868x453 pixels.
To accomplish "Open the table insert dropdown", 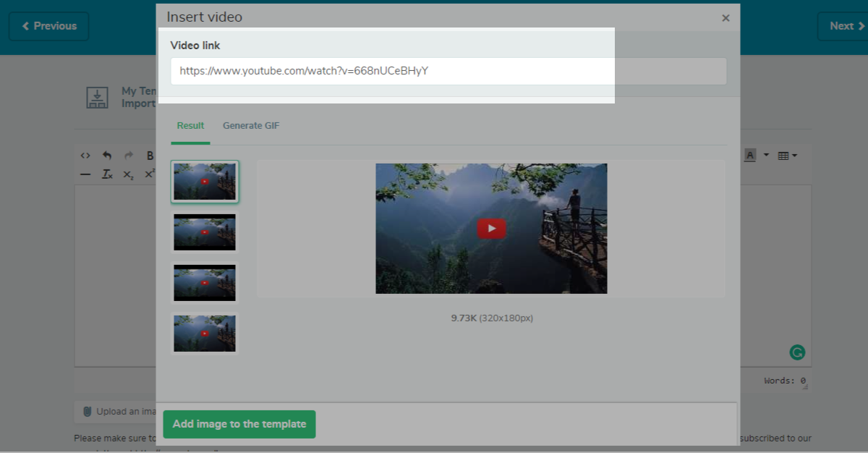I will pos(787,156).
